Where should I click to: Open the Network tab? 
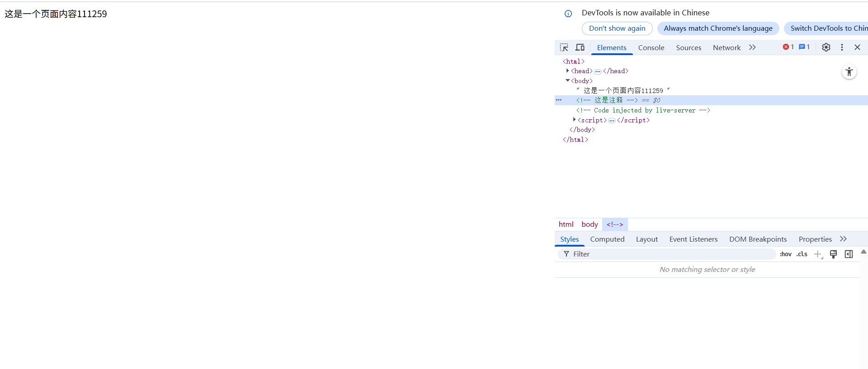click(x=726, y=47)
